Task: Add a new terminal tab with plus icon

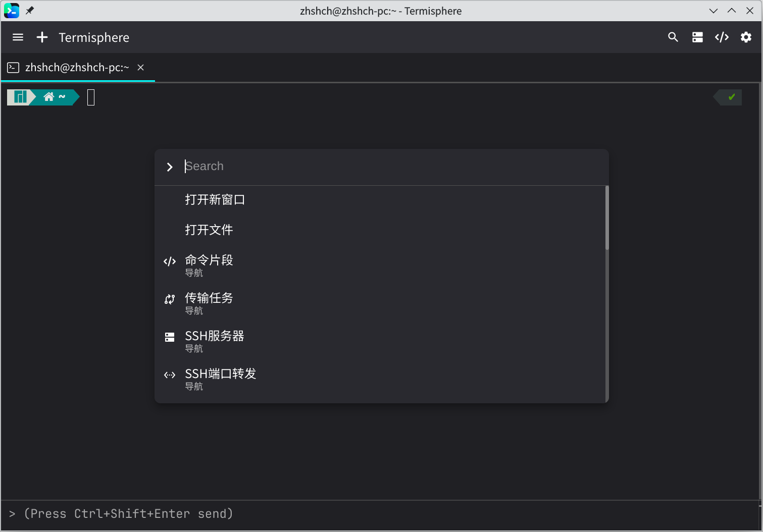Action: (42, 37)
